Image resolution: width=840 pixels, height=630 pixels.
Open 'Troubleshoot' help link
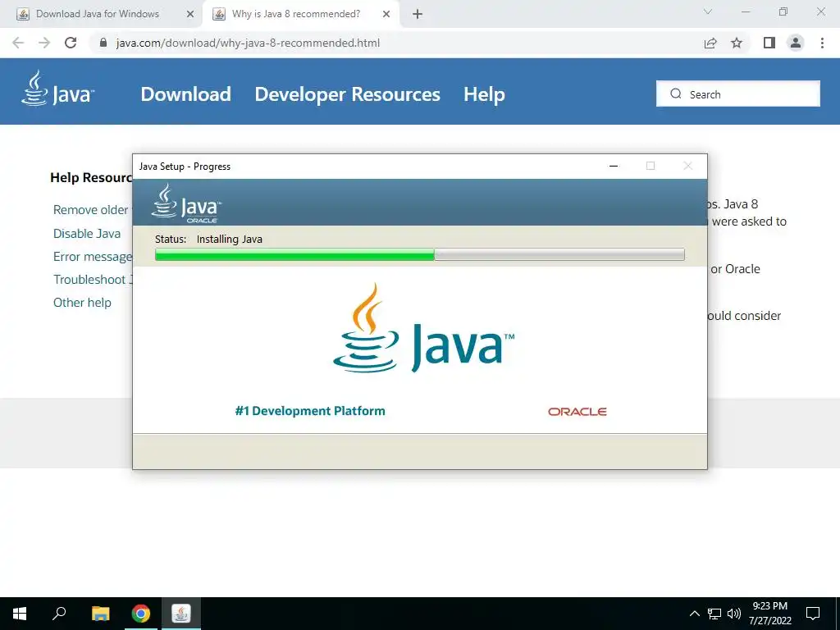click(x=92, y=280)
